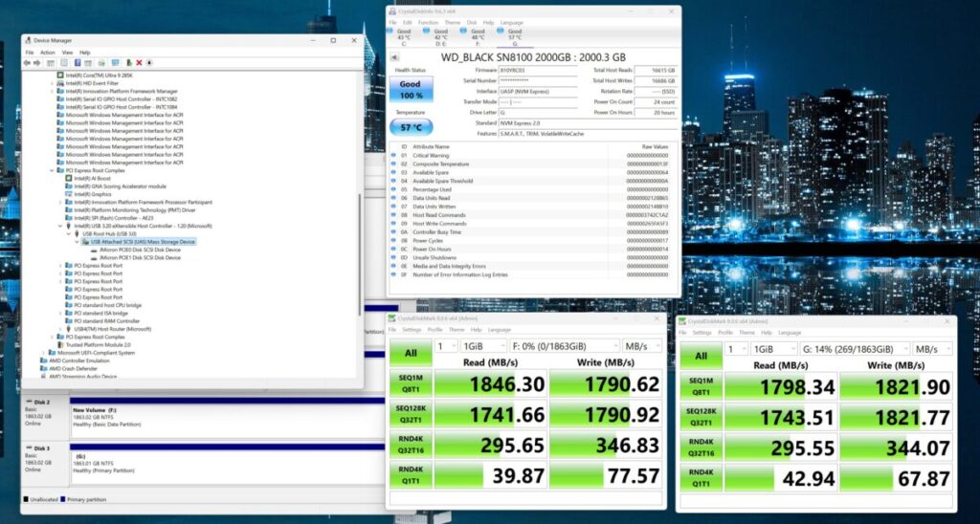Open Function menu in CrystalDiskInfo
The height and width of the screenshot is (524, 980).
click(428, 23)
